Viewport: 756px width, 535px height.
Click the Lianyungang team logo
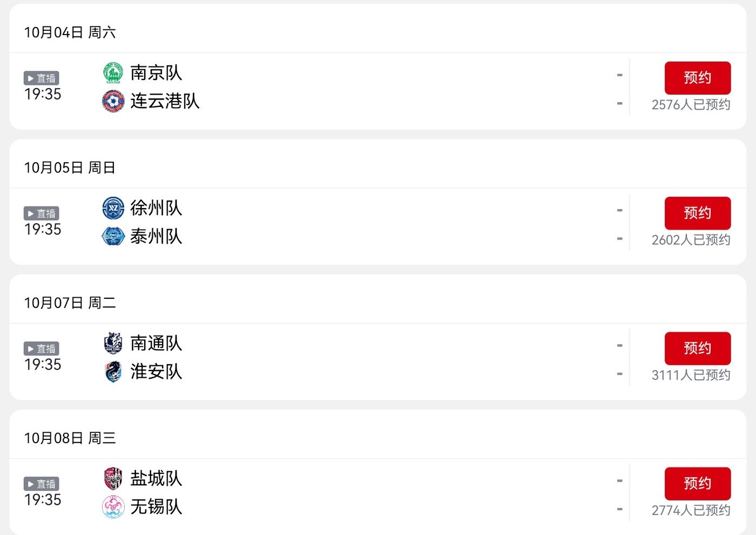pos(113,101)
